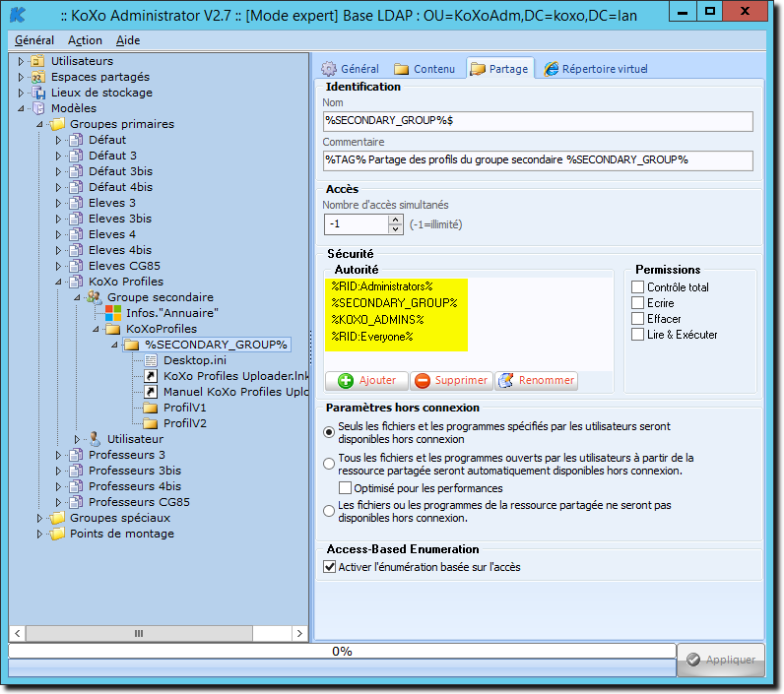Collapse the KoXo Profiles node

[x=58, y=283]
